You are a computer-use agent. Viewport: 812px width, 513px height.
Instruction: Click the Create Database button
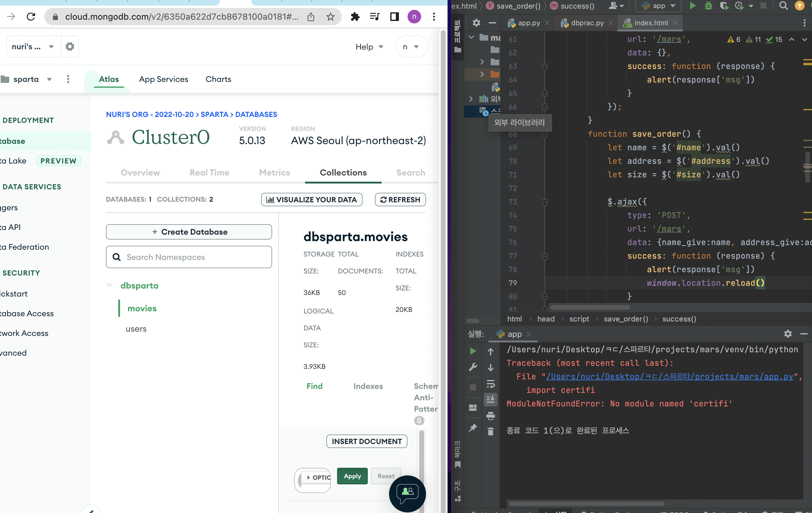(189, 232)
